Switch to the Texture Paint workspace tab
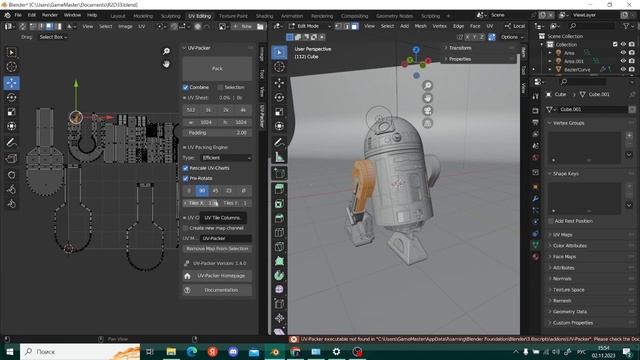Viewport: 640px width, 360px height. (x=233, y=16)
